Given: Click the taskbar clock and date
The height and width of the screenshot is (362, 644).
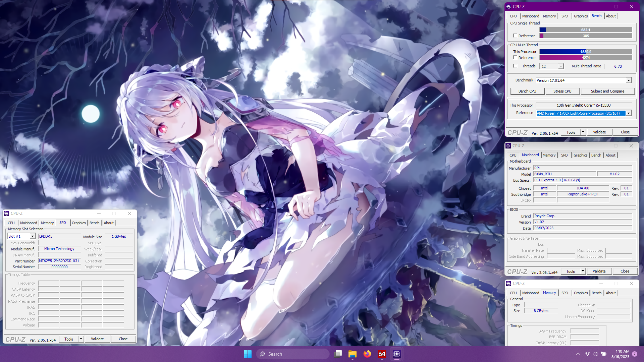Looking at the screenshot, I should [x=620, y=354].
